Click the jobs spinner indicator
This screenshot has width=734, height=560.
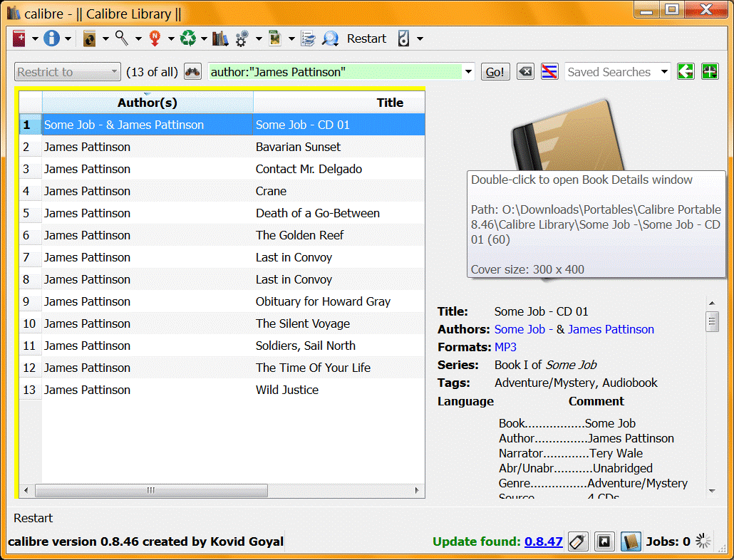click(703, 541)
